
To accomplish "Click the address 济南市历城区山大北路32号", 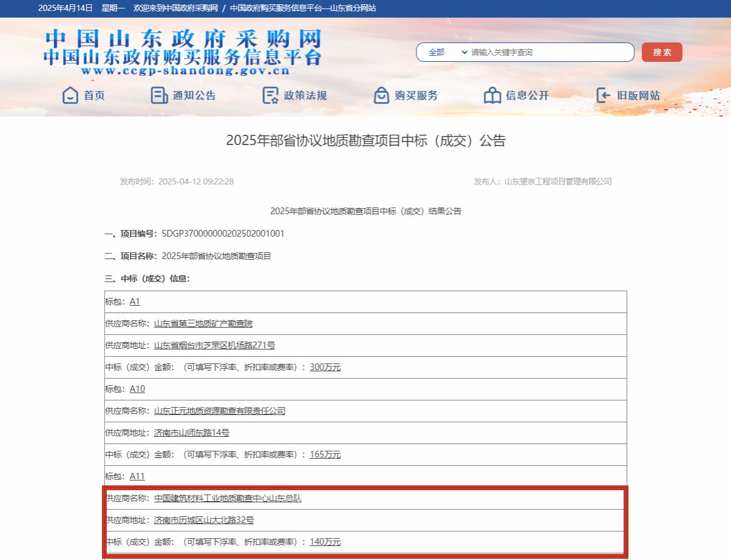I will [x=204, y=520].
